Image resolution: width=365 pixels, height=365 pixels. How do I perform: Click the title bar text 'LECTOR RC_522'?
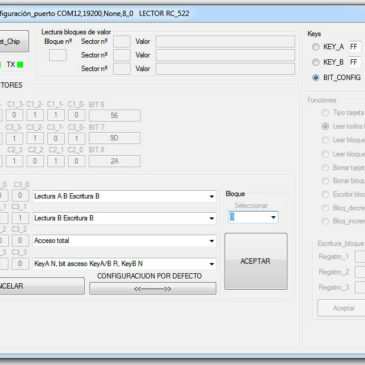click(x=164, y=14)
